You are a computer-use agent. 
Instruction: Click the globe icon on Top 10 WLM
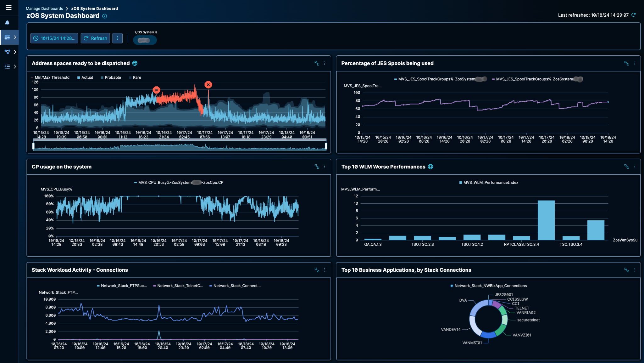[430, 167]
